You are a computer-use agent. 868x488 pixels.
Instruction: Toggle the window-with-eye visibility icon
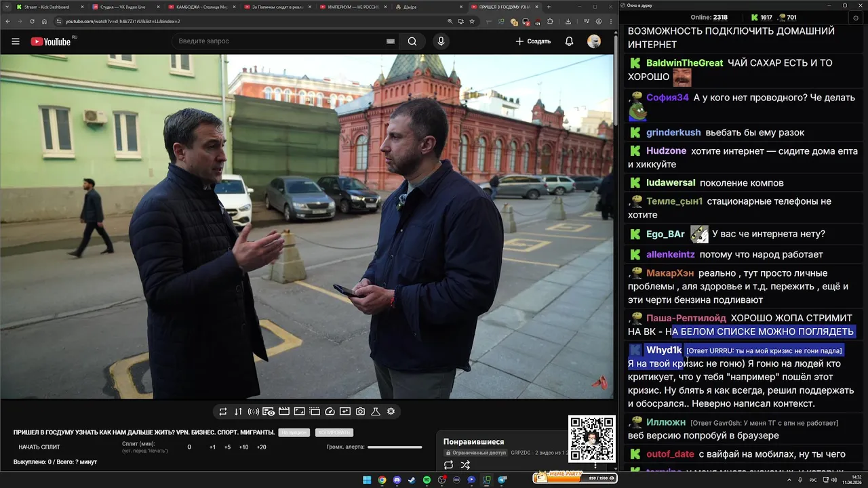[x=269, y=411]
